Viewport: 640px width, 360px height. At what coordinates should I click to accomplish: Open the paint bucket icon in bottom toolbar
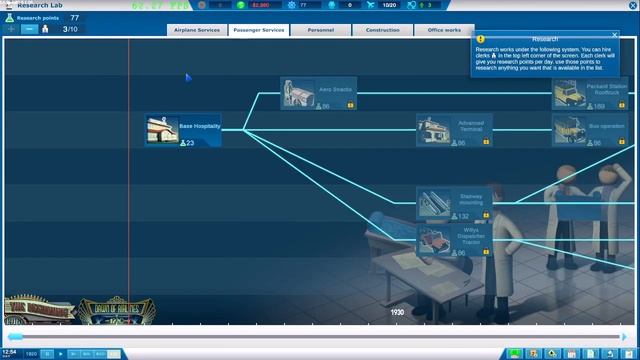coord(552,353)
